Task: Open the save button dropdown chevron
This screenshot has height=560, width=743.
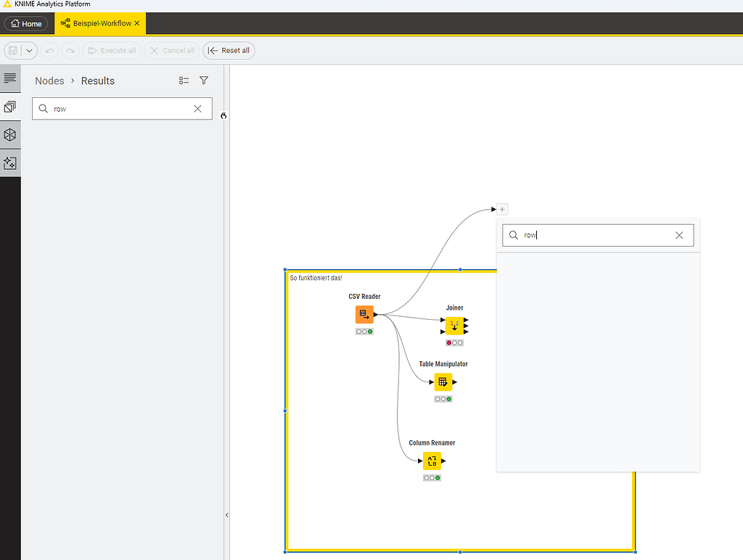Action: 30,50
